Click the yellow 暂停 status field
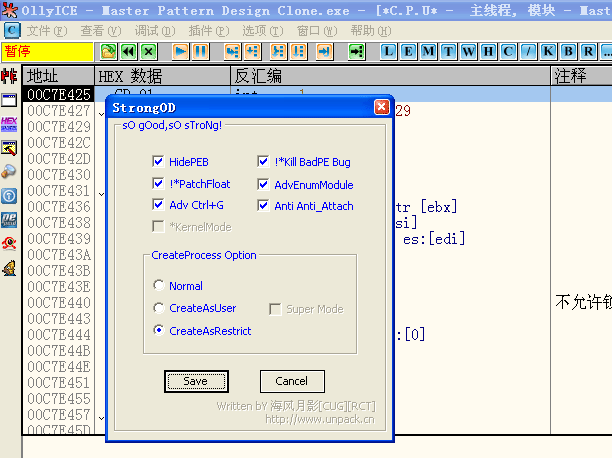Image resolution: width=612 pixels, height=458 pixels. 47,52
